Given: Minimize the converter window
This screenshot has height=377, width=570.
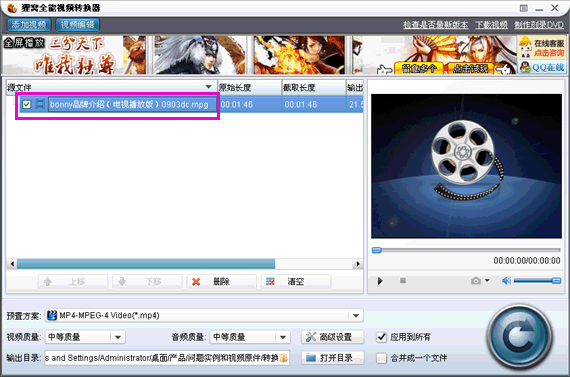Looking at the screenshot, I should [x=539, y=9].
